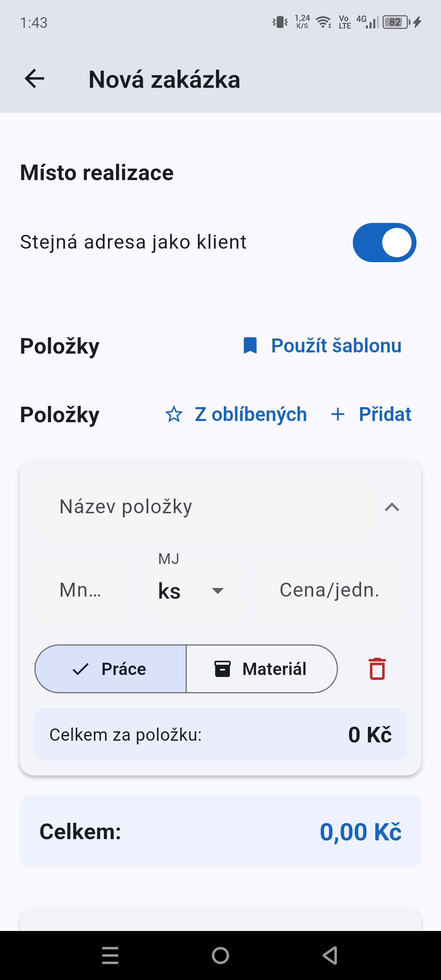Enter the Cena/jedn. price field

tap(330, 590)
